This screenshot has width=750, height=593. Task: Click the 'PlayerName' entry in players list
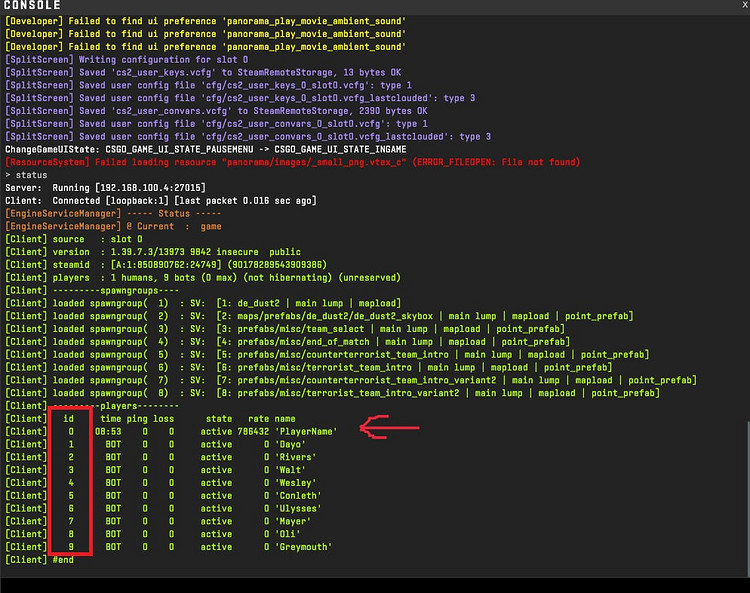pos(305,431)
